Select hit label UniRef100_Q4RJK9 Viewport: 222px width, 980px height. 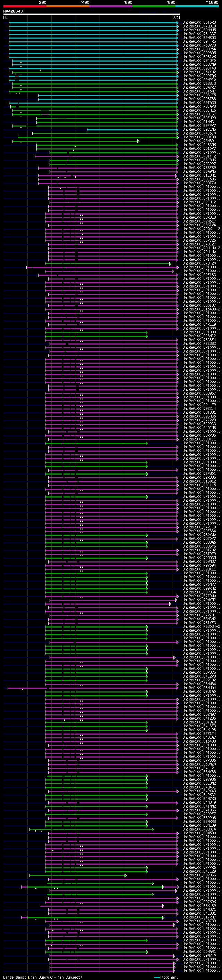point(199,528)
